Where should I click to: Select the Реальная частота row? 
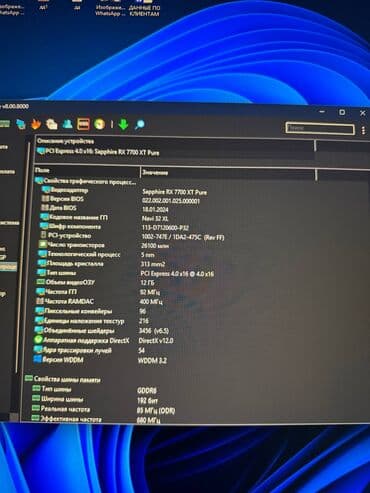tap(103, 409)
